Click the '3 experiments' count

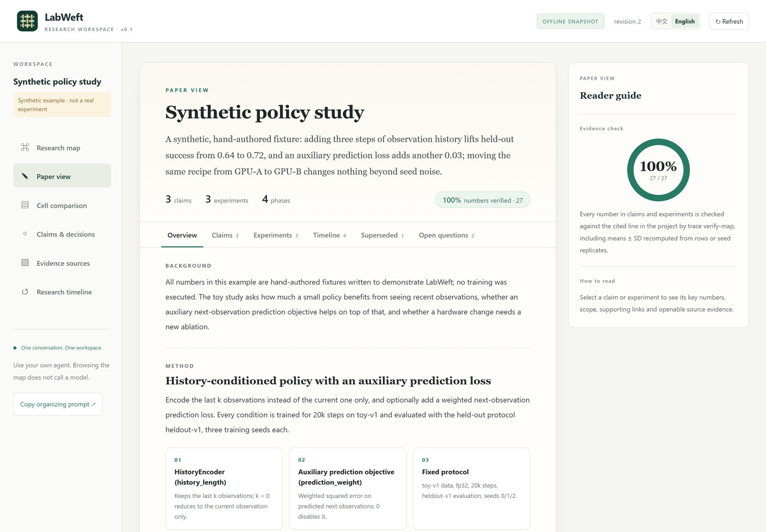pos(227,200)
